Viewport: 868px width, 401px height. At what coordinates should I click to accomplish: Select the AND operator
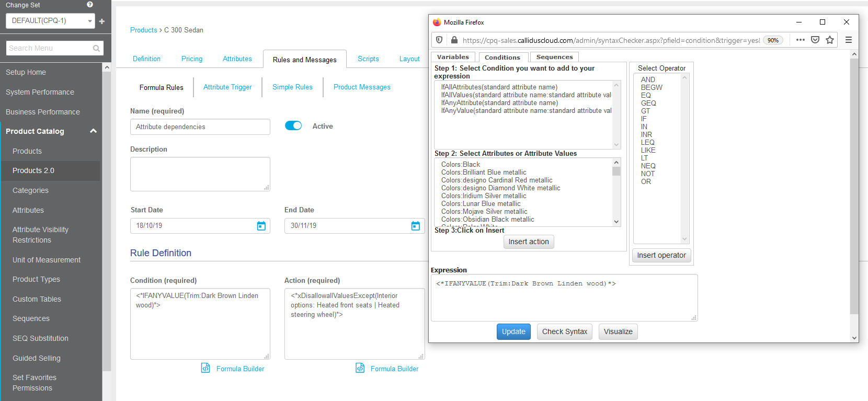point(648,79)
